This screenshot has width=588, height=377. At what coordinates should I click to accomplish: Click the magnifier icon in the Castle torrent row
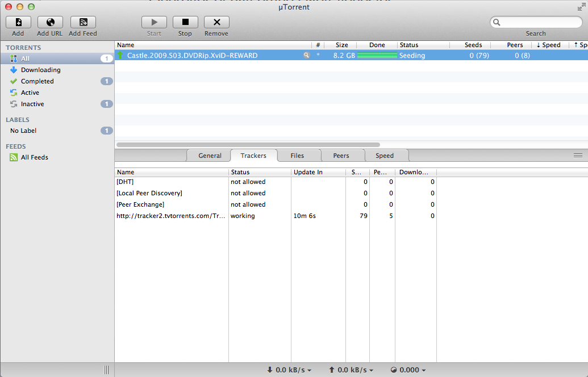[x=306, y=56]
